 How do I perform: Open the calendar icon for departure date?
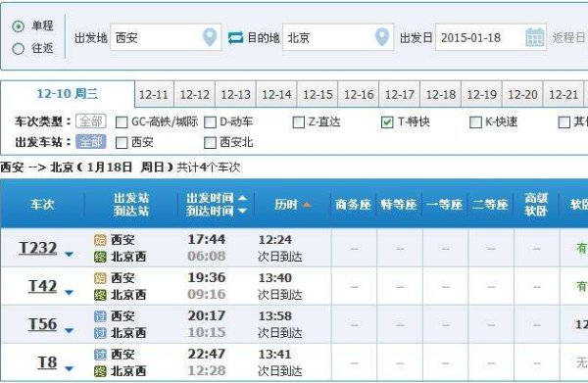tap(535, 37)
